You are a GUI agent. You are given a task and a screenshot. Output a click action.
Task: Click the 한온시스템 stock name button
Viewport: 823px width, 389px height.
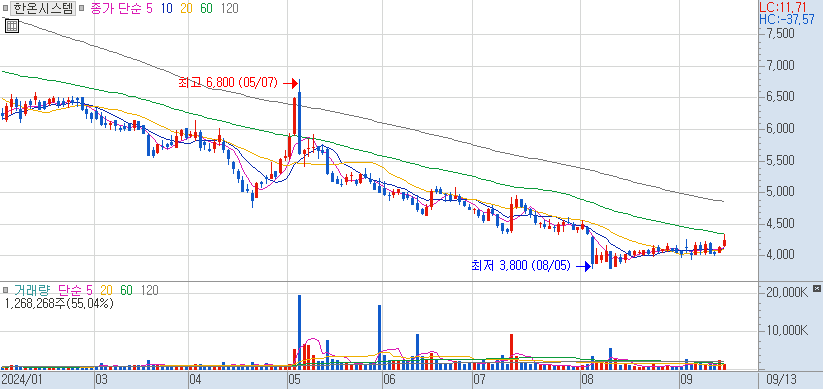[43, 8]
